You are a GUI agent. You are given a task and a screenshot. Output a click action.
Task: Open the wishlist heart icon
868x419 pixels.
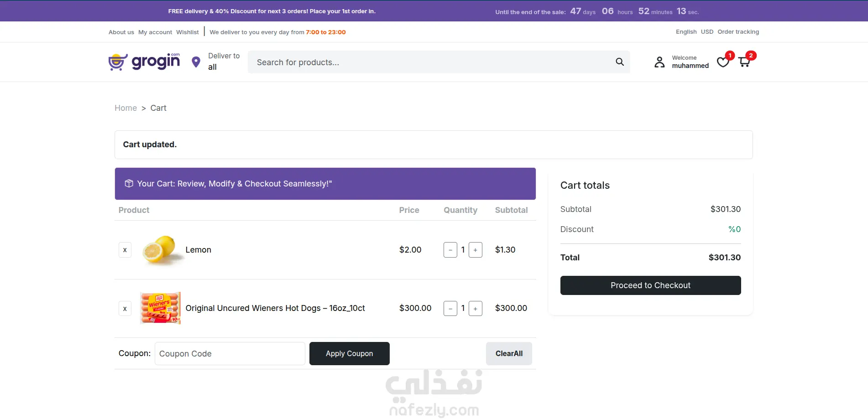[723, 62]
